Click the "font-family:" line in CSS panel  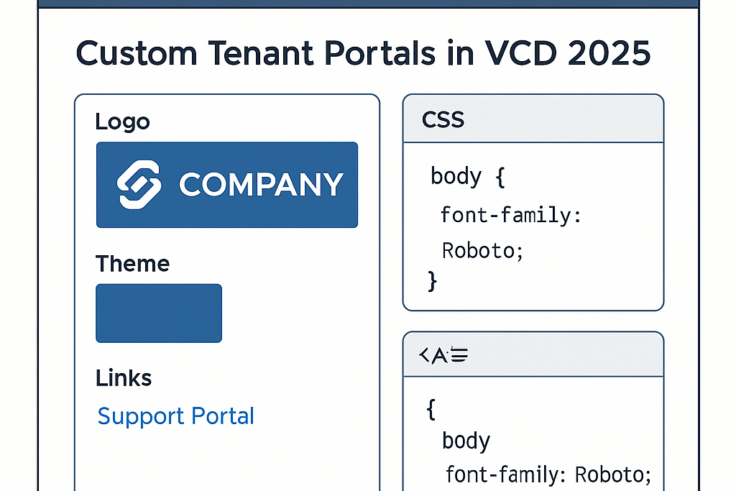point(511,215)
